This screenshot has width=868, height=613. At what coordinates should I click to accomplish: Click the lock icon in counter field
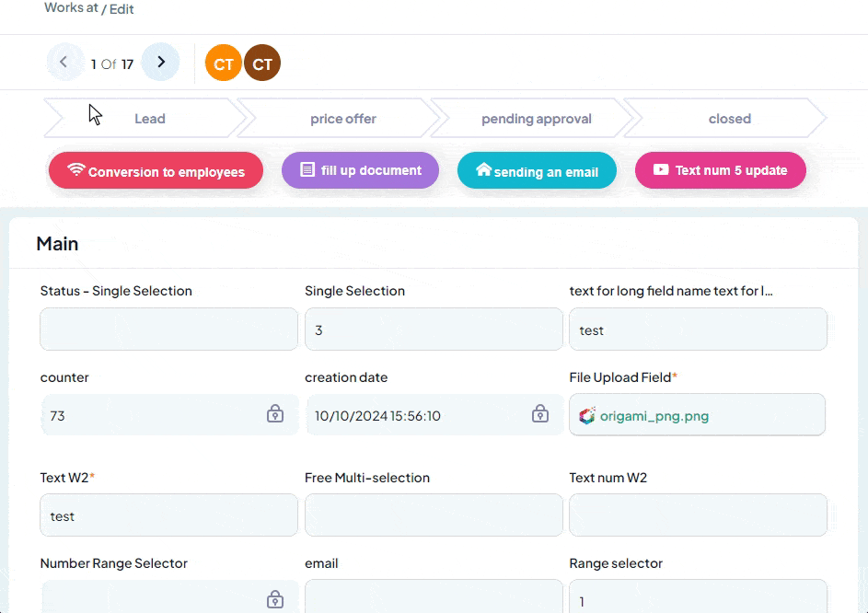[275, 413]
